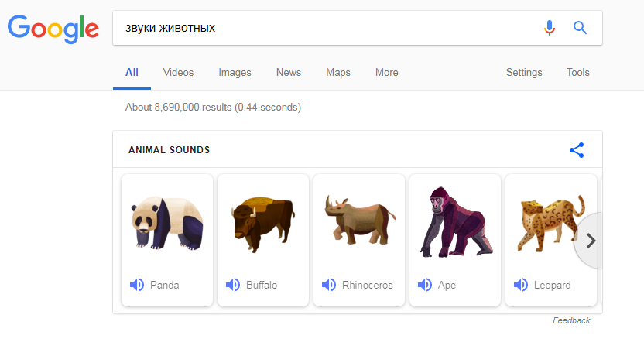Screen dimensions: 644x349
Task: Open the Maps results tab
Action: (338, 73)
